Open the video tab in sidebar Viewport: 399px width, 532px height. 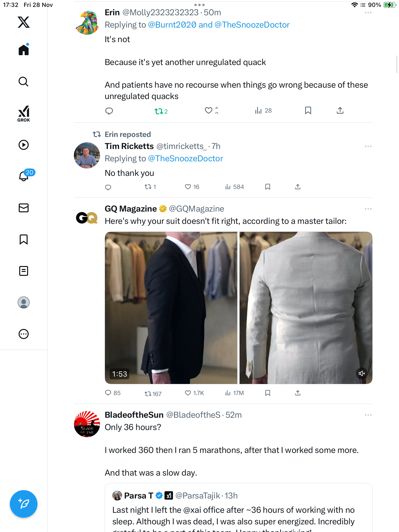tap(24, 145)
